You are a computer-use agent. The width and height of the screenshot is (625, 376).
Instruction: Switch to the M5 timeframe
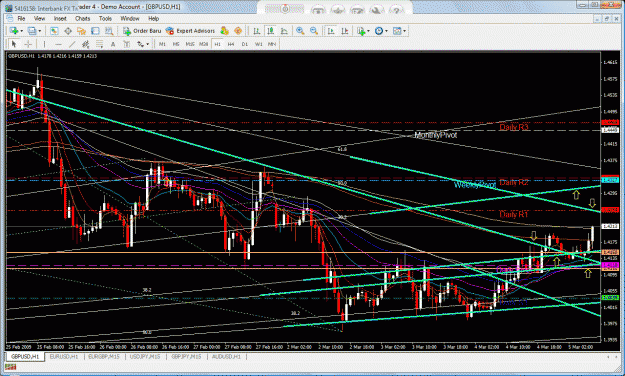176,44
